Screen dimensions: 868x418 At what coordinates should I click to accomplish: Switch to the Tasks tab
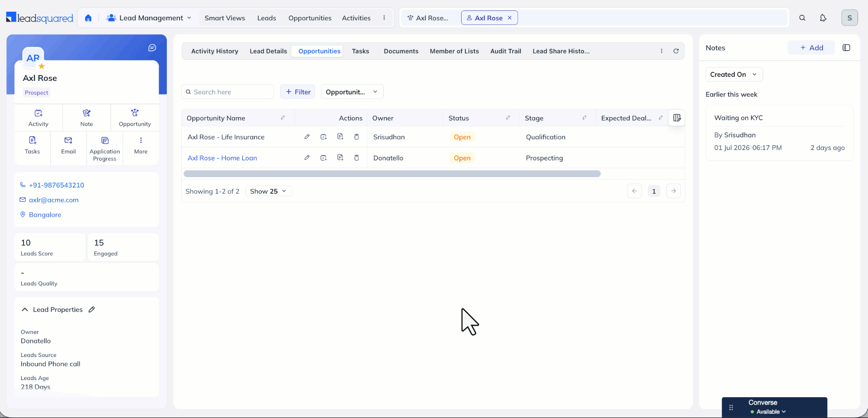(x=360, y=51)
